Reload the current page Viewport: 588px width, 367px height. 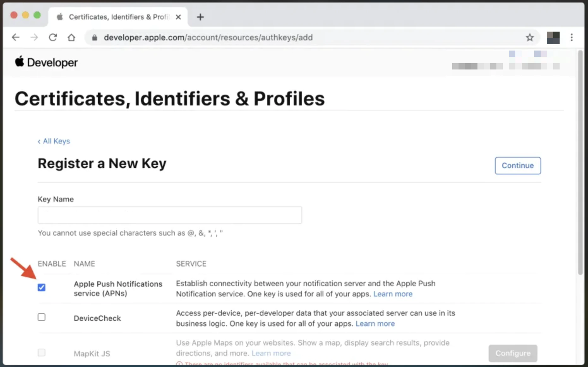click(x=53, y=37)
